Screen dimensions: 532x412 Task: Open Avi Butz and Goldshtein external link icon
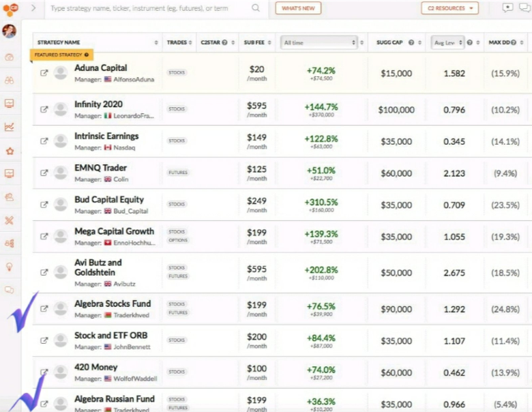point(44,272)
